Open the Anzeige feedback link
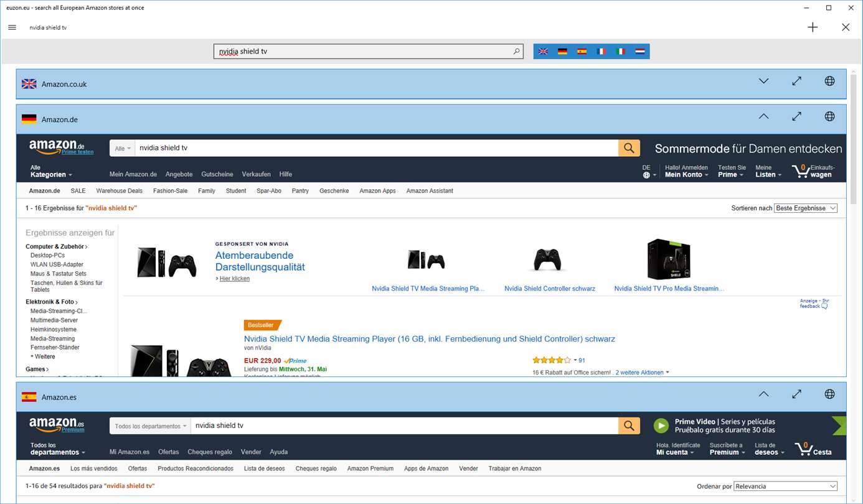 point(814,304)
